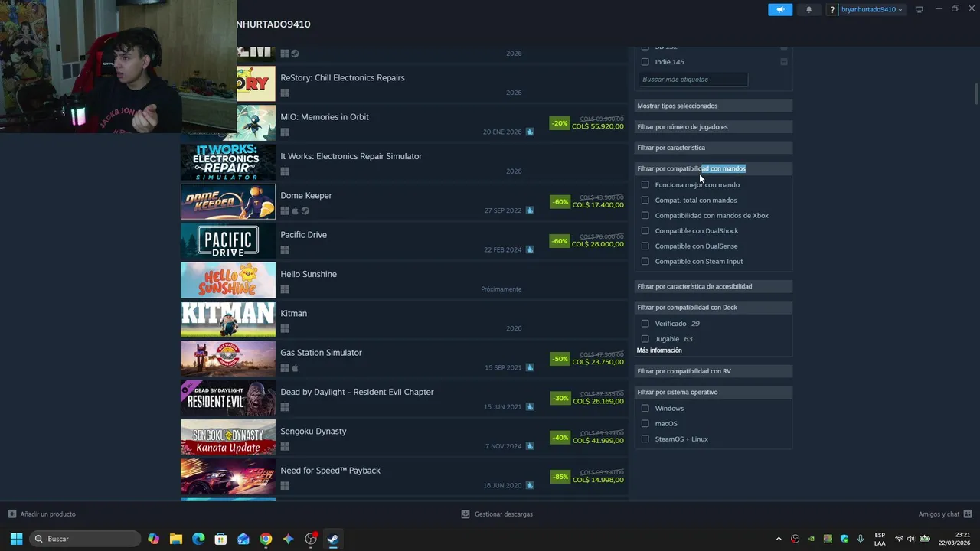Open the Más información link
980x551 pixels.
coord(659,350)
